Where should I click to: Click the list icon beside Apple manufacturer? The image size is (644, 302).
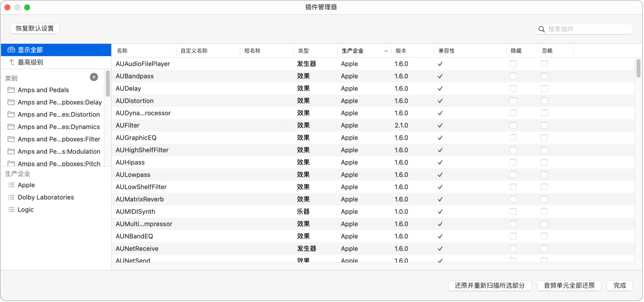click(11, 185)
